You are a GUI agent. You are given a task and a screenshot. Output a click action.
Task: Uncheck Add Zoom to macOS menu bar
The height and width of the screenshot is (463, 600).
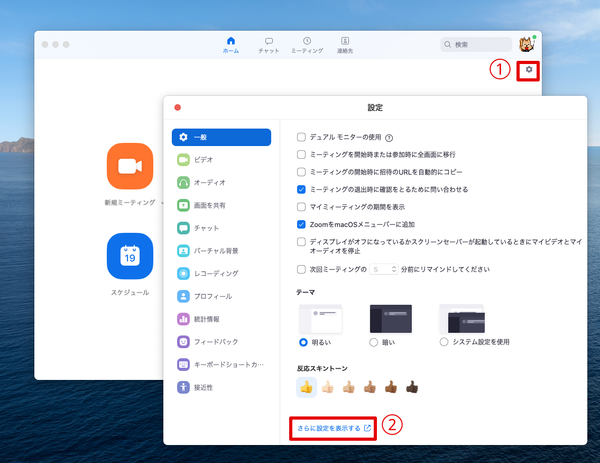coord(302,224)
